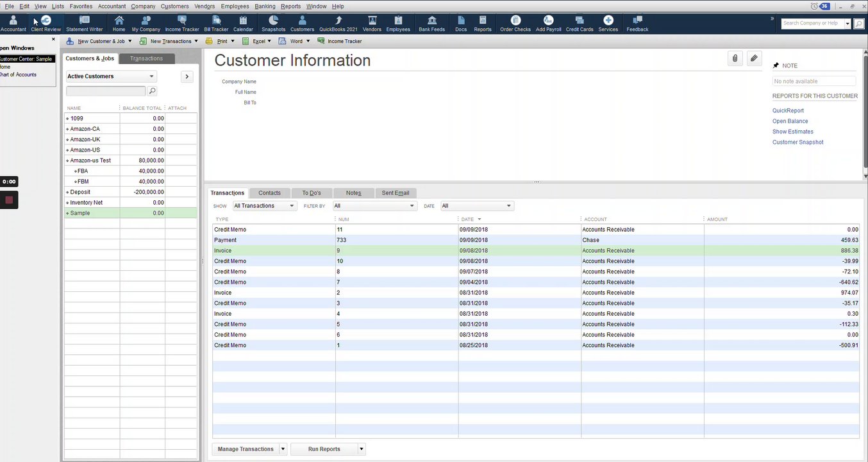This screenshot has height=462, width=868.
Task: Select the Payment transaction numbered 733
Action: (x=536, y=240)
